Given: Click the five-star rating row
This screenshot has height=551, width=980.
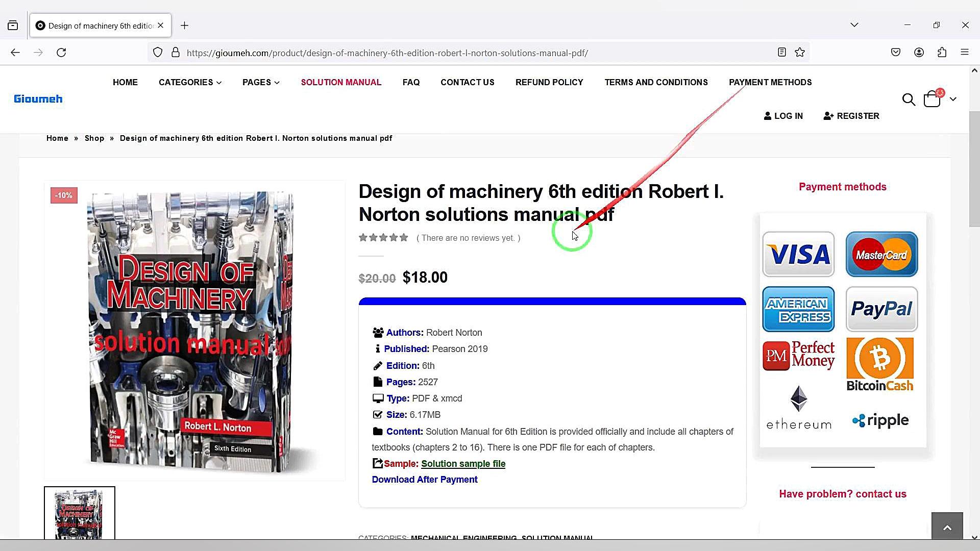Looking at the screenshot, I should 383,237.
